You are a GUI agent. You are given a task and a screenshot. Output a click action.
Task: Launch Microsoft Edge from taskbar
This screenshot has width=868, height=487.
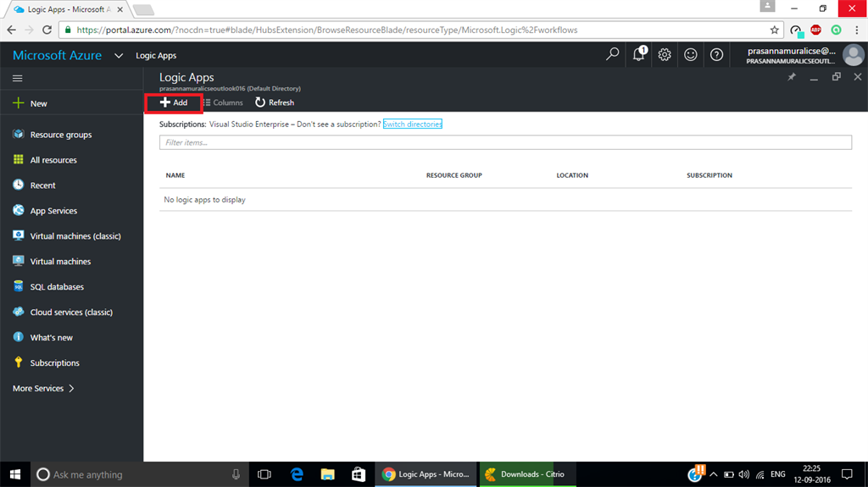298,474
